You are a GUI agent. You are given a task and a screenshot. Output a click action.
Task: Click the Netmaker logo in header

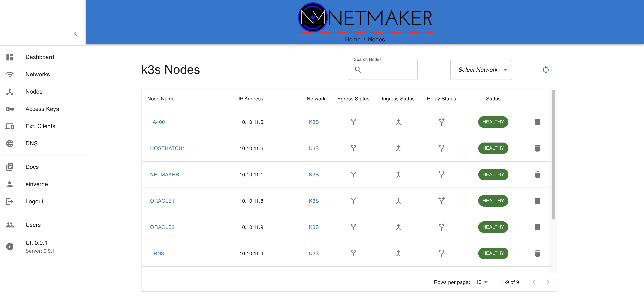pos(365,17)
